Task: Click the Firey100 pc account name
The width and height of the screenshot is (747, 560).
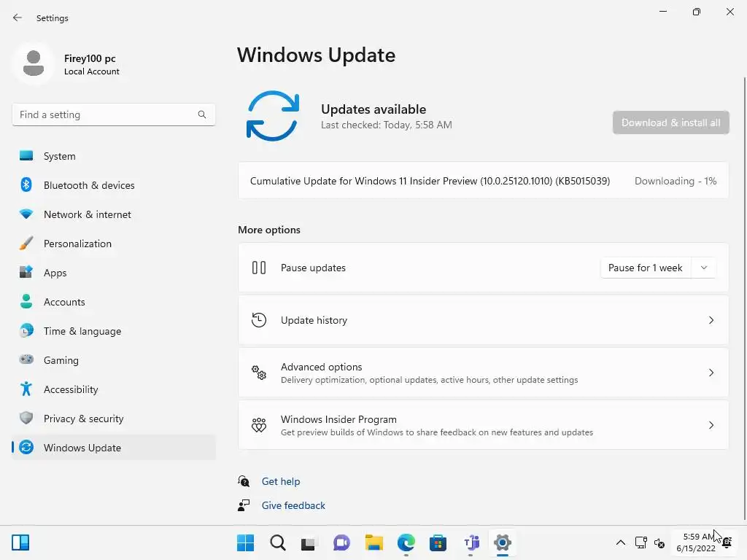Action: pos(90,58)
